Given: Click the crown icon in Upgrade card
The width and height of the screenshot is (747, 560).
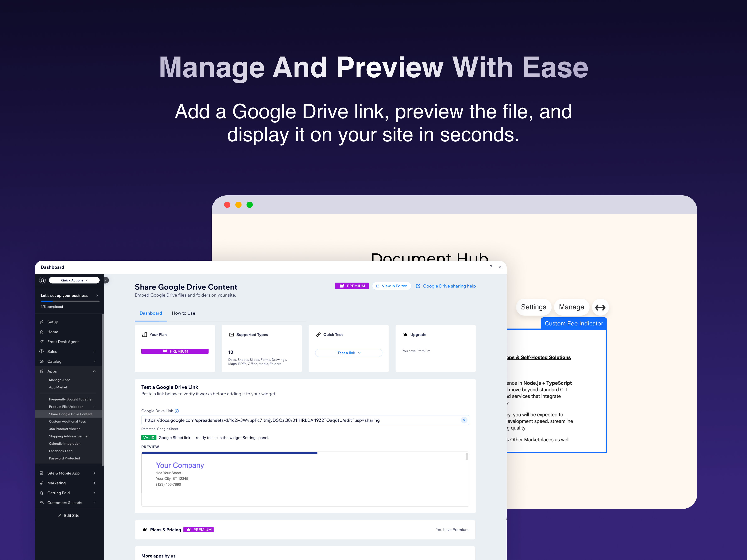Looking at the screenshot, I should [405, 335].
